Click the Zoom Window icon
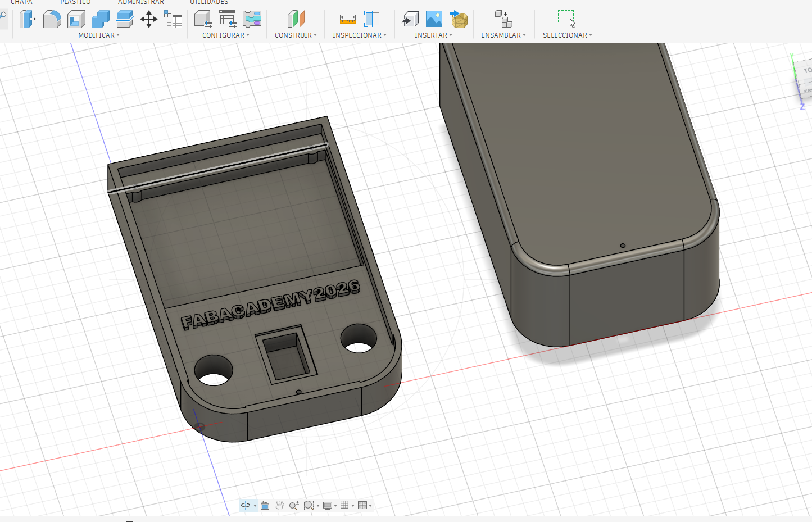Screen dimensions: 812x522 pos(309,505)
